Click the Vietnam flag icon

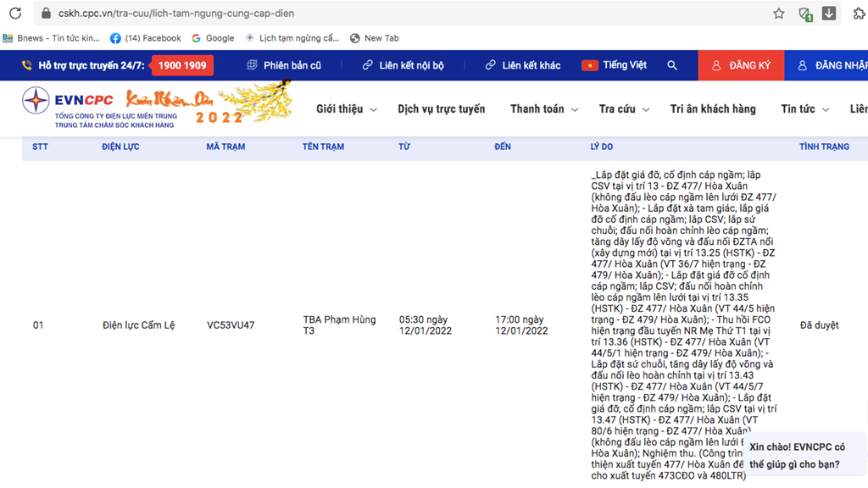click(x=590, y=65)
